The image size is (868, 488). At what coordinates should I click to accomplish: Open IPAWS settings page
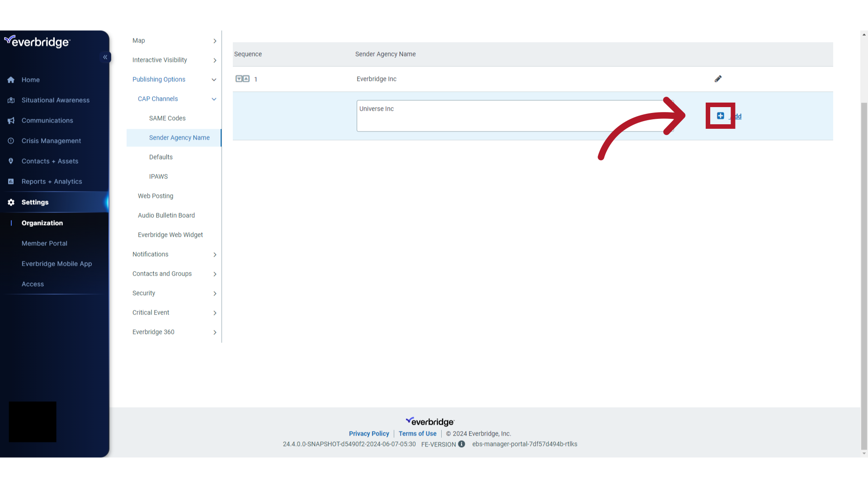pos(158,177)
